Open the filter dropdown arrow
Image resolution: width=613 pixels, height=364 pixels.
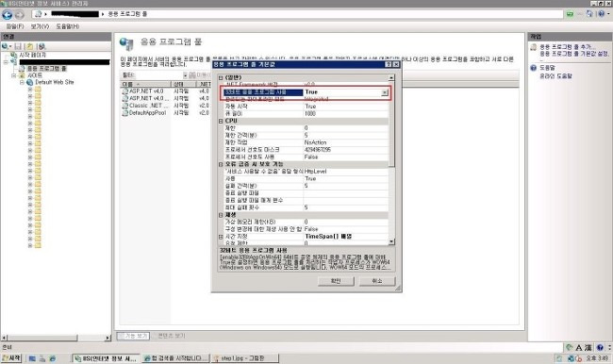click(x=185, y=74)
